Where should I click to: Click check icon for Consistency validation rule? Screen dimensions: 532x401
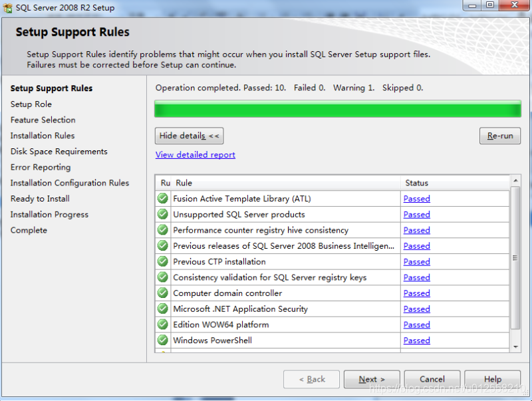pyautogui.click(x=163, y=277)
